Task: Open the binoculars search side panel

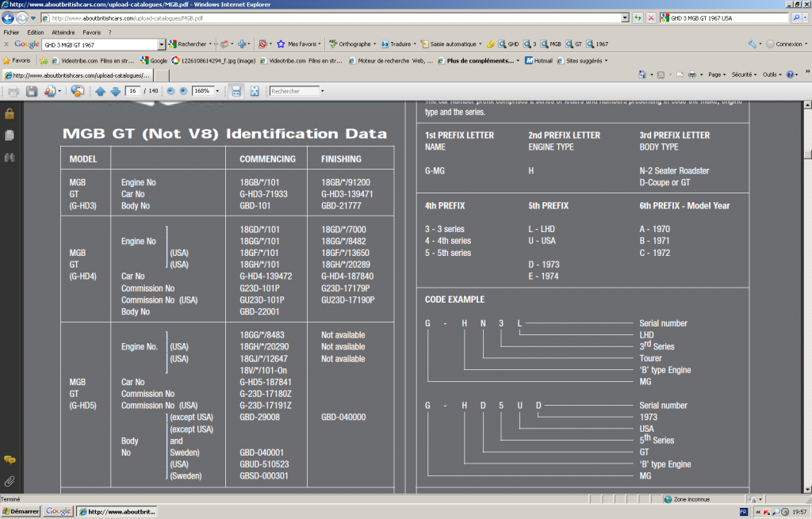Action: pyautogui.click(x=10, y=158)
